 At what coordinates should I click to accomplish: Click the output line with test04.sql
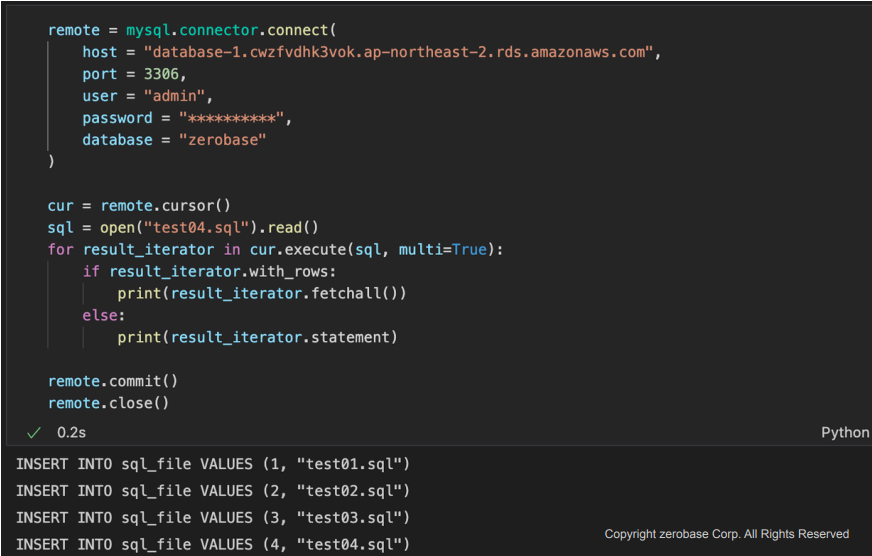[x=212, y=544]
